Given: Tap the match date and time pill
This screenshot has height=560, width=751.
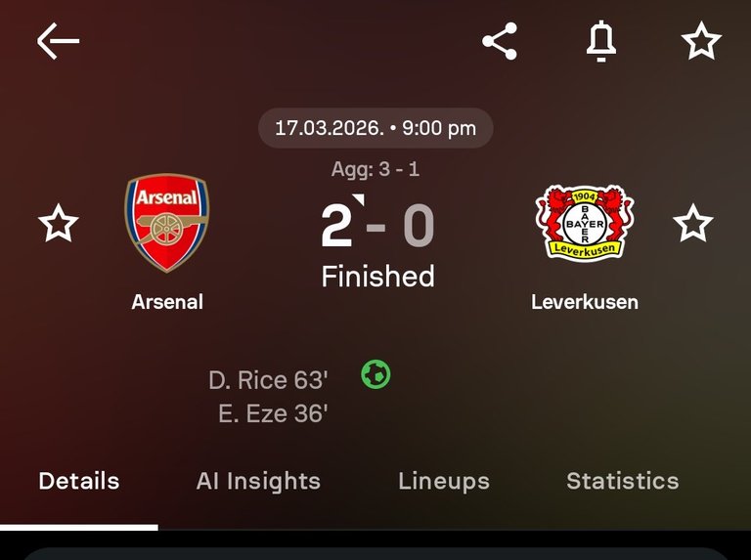Looking at the screenshot, I should (375, 128).
